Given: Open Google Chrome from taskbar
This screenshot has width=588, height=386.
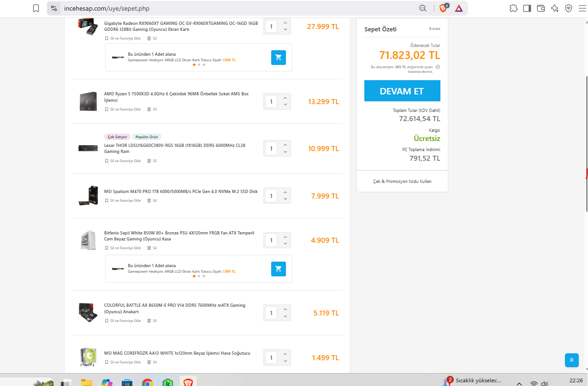Looking at the screenshot, I should click(147, 382).
